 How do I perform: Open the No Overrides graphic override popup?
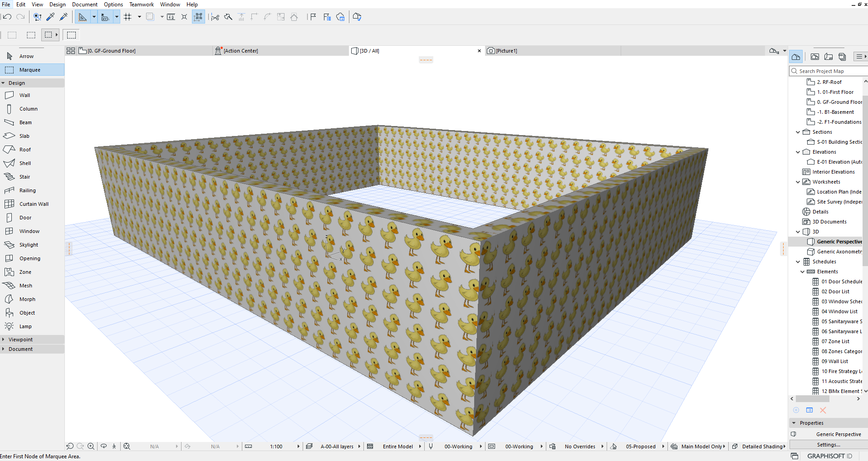pyautogui.click(x=580, y=446)
